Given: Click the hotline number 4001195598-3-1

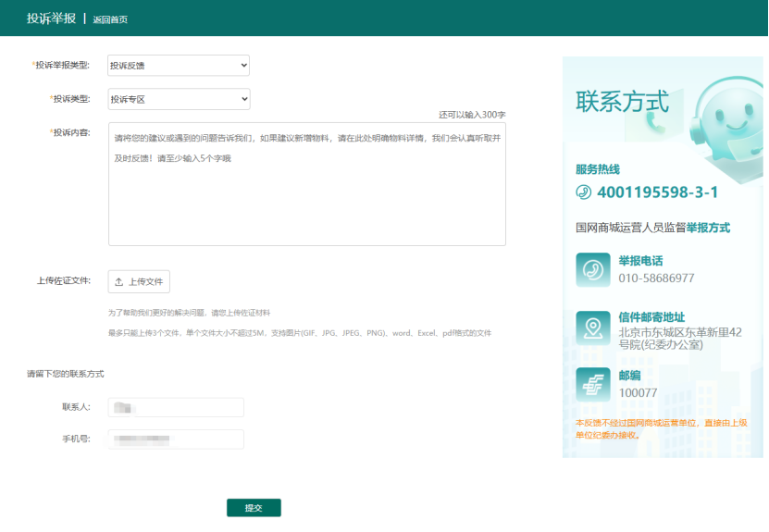Looking at the screenshot, I should (x=657, y=192).
